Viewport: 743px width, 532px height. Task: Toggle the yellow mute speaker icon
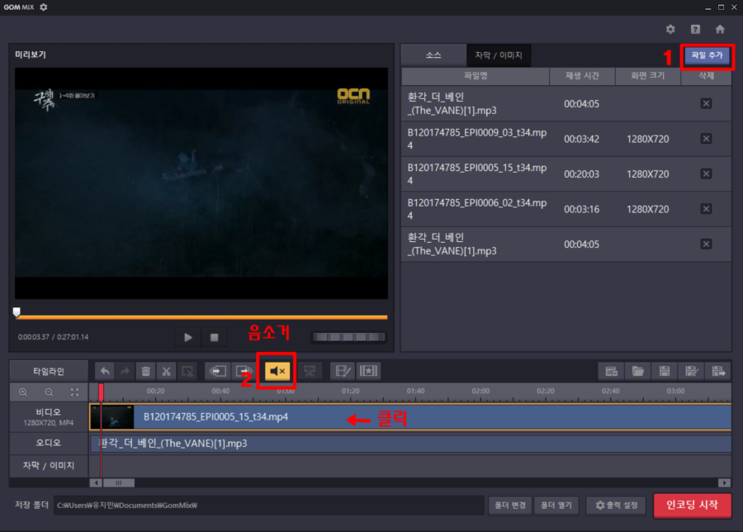tap(277, 371)
